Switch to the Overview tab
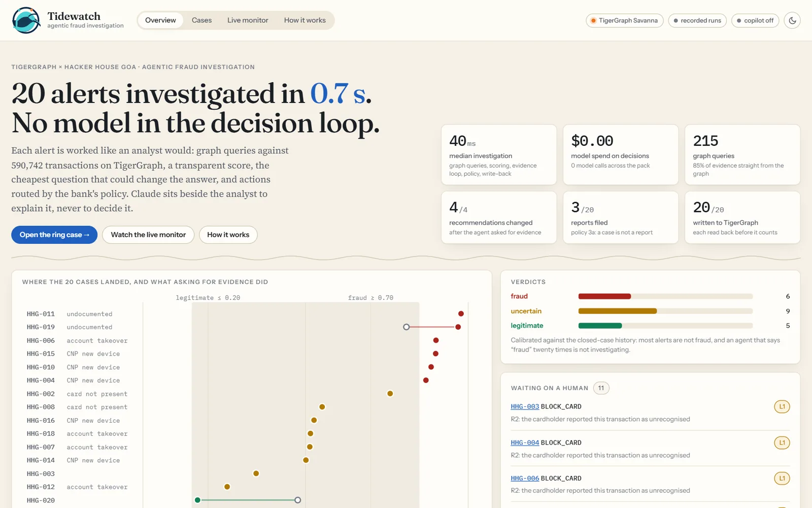This screenshot has height=508, width=812. (160, 20)
